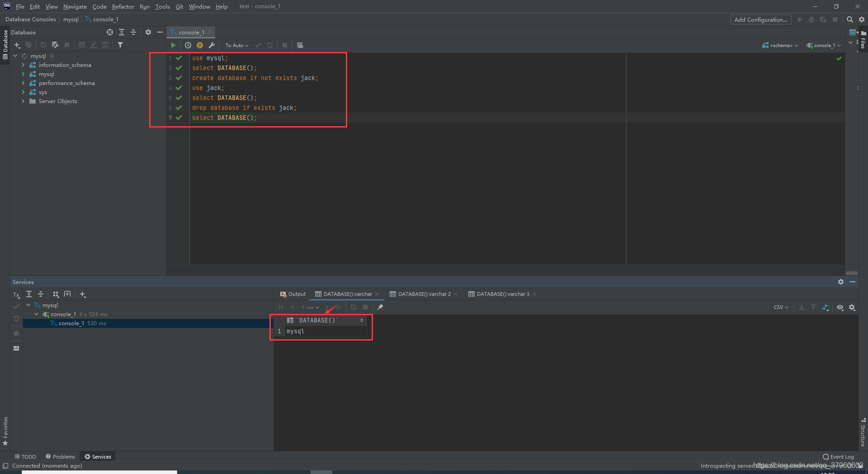Viewport: 868px width, 474px height.
Task: Click the New (plus) icon in Database panel
Action: pyautogui.click(x=17, y=45)
